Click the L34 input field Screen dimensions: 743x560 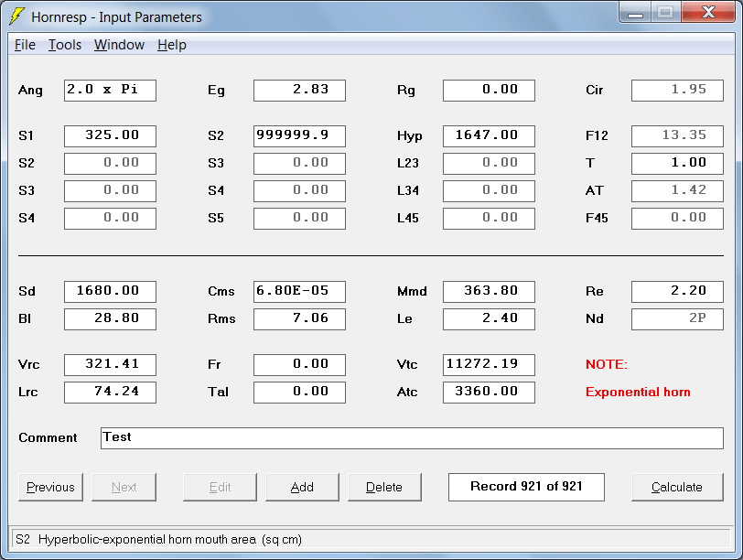[489, 191]
